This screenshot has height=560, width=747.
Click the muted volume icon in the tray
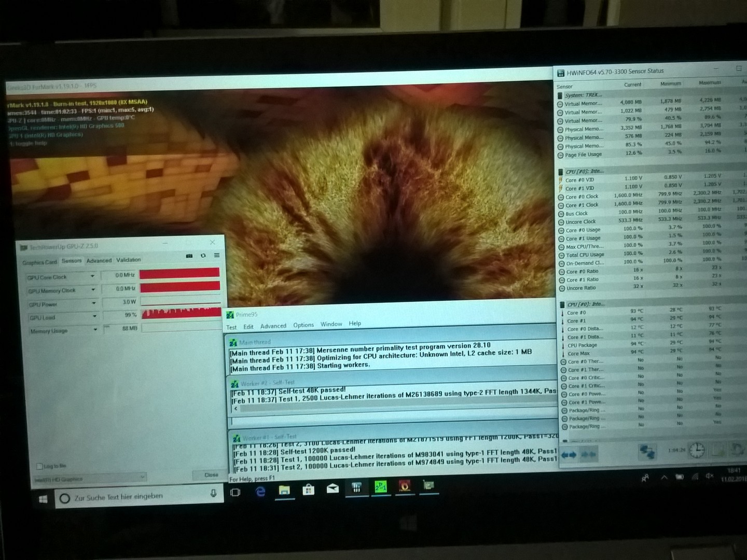710,475
